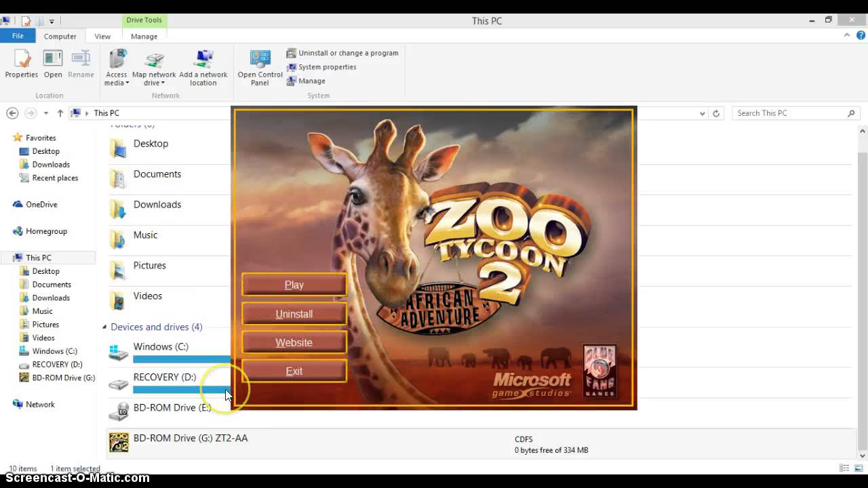
Task: Select the Windows (C:) drive icon
Action: point(119,351)
